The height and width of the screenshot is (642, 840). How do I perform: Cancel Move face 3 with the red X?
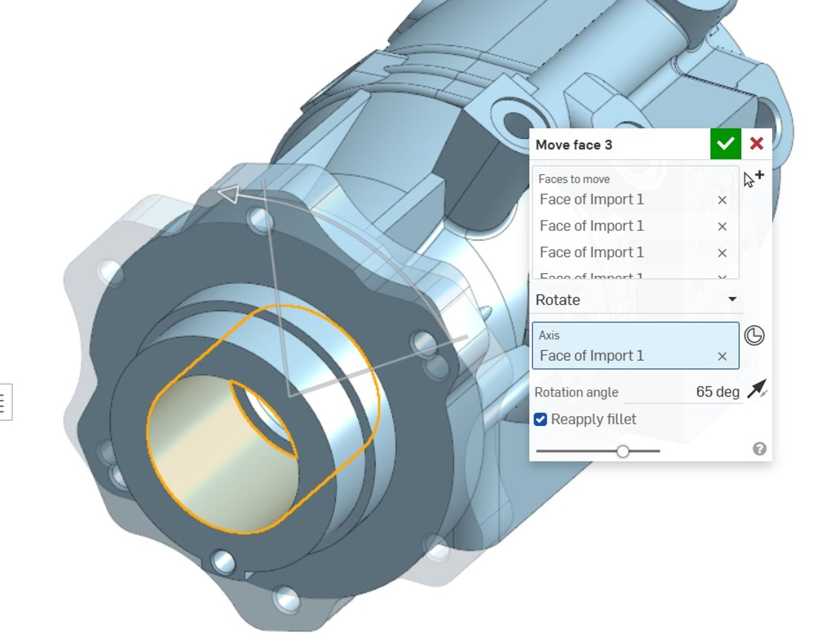756,144
